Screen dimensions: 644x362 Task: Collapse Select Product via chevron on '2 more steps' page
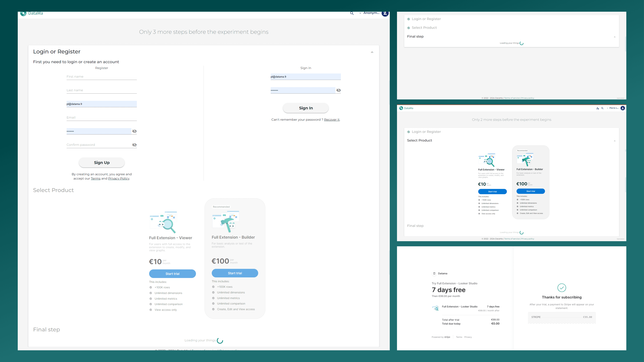coord(615,141)
